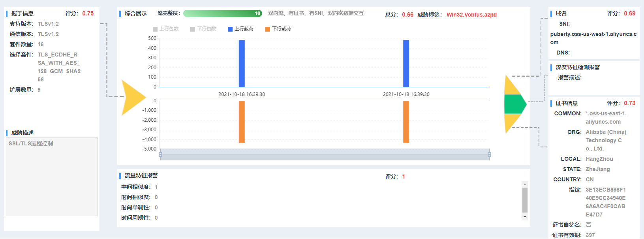Screen dimensions: 644x239
Task: Click the chart data zoom bar
Action: coord(325,154)
